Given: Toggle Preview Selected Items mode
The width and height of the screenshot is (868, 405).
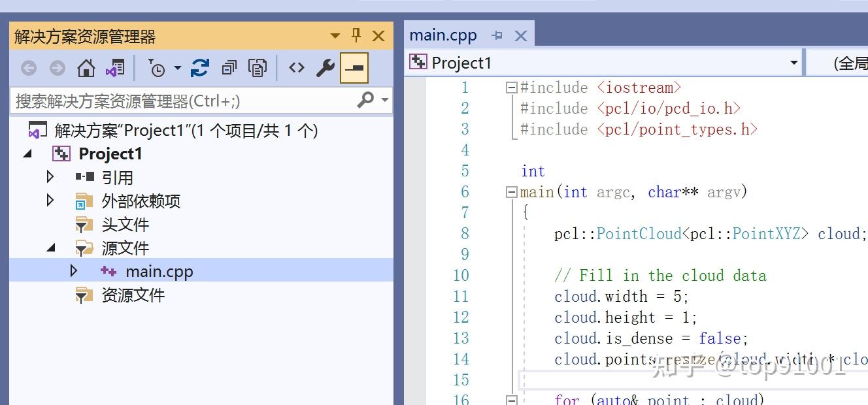Looking at the screenshot, I should tap(355, 67).
